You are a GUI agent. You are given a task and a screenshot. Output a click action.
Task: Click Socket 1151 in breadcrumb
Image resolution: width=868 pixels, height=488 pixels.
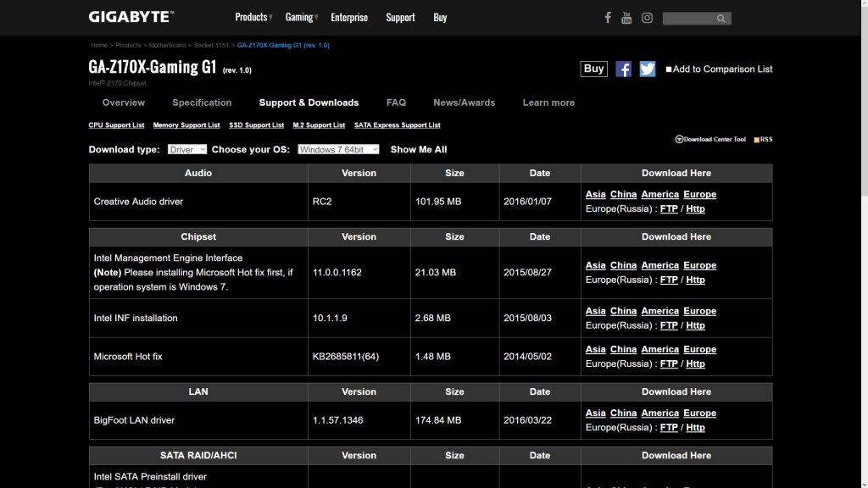(211, 46)
